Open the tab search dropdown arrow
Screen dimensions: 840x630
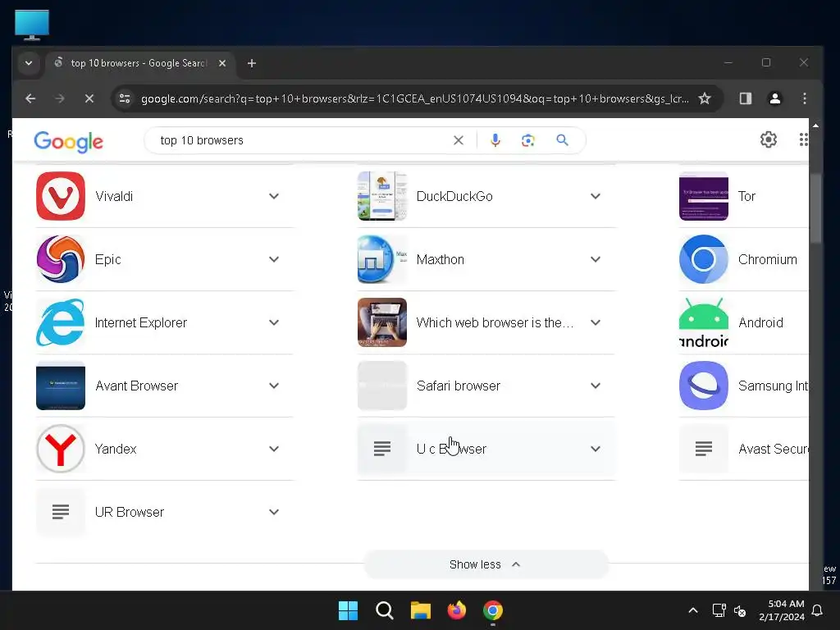29,63
